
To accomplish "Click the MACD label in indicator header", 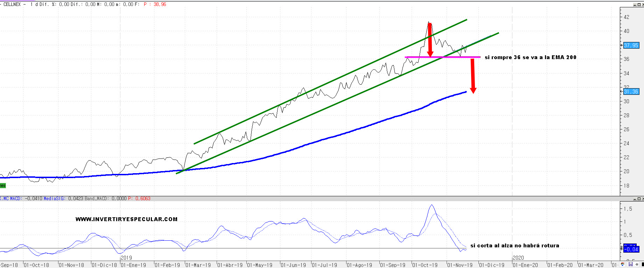I will (x=16, y=198).
